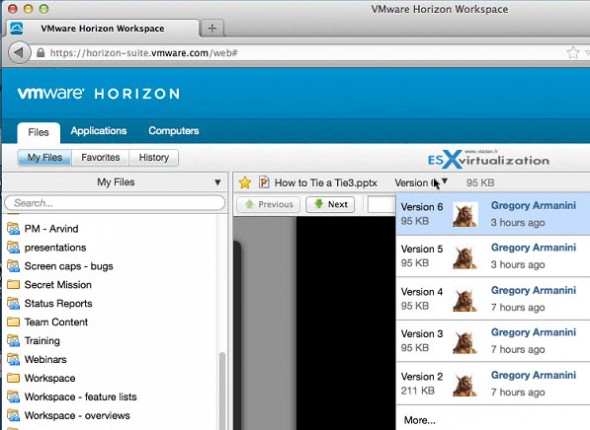
Task: Click the avatar next to Version 3
Action: pyautogui.click(x=465, y=342)
